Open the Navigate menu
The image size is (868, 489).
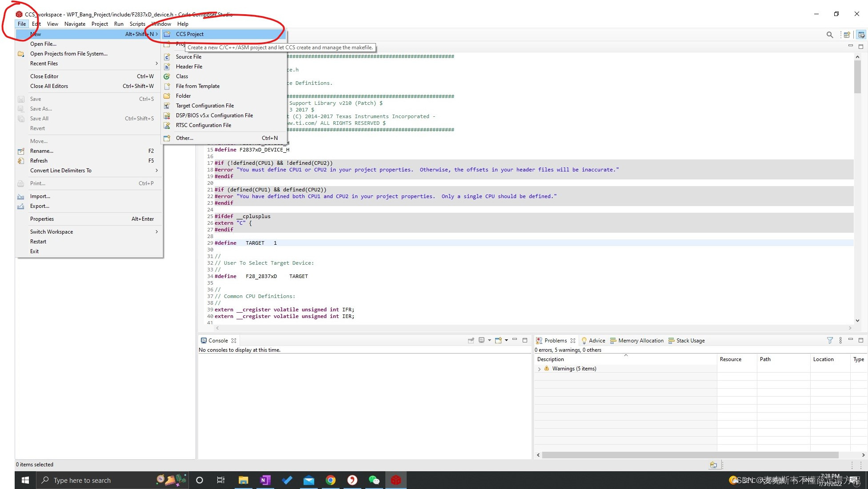point(75,24)
